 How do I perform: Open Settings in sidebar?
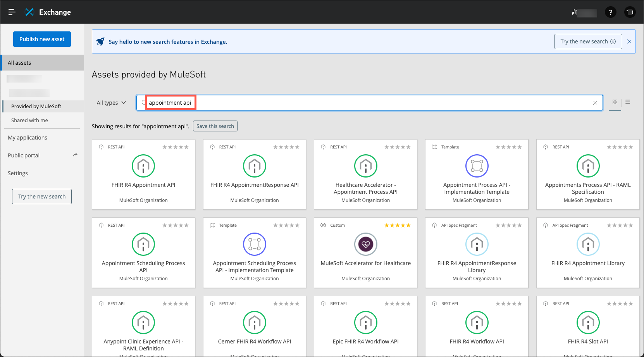tap(18, 173)
